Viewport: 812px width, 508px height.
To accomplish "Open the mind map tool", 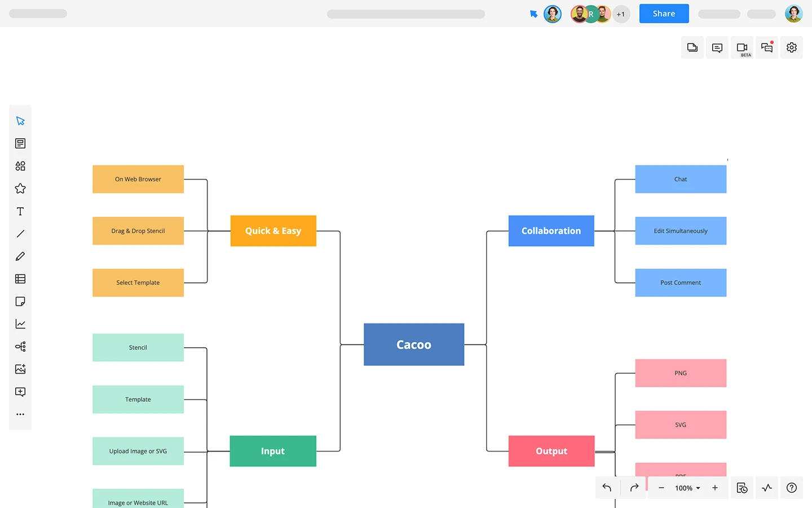I will 20,347.
